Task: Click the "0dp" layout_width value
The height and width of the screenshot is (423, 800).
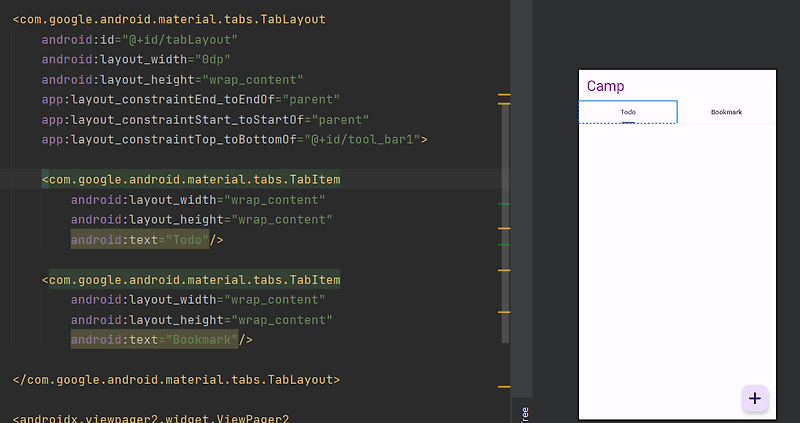Action: 209,60
